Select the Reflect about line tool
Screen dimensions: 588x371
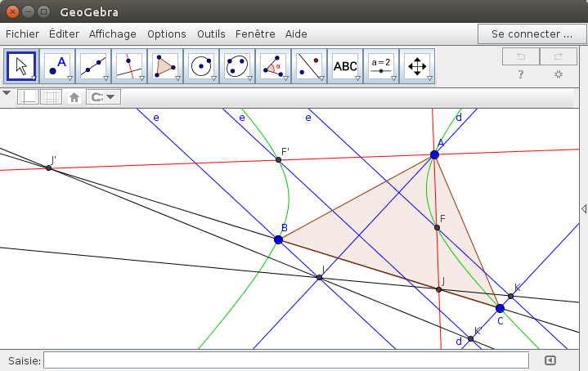tap(309, 65)
